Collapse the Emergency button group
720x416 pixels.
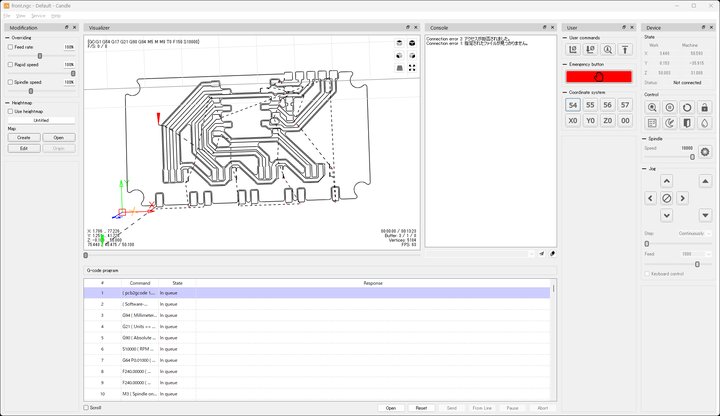(x=565, y=64)
